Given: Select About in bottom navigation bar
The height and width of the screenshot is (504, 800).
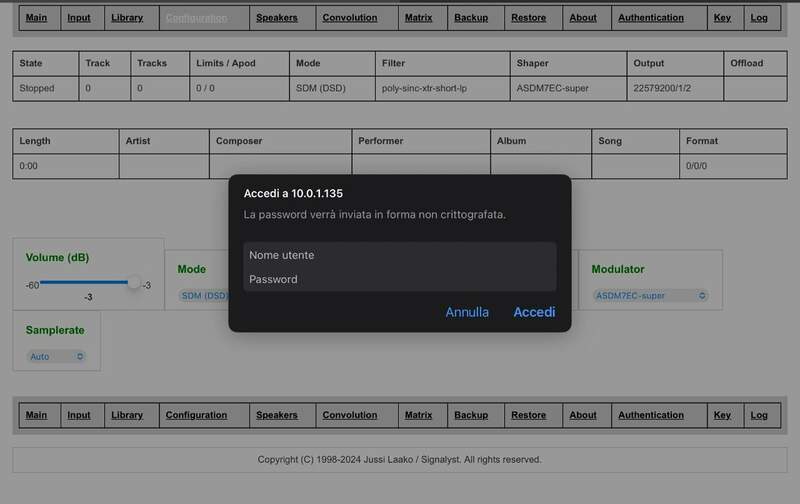Looking at the screenshot, I should click(x=583, y=415).
